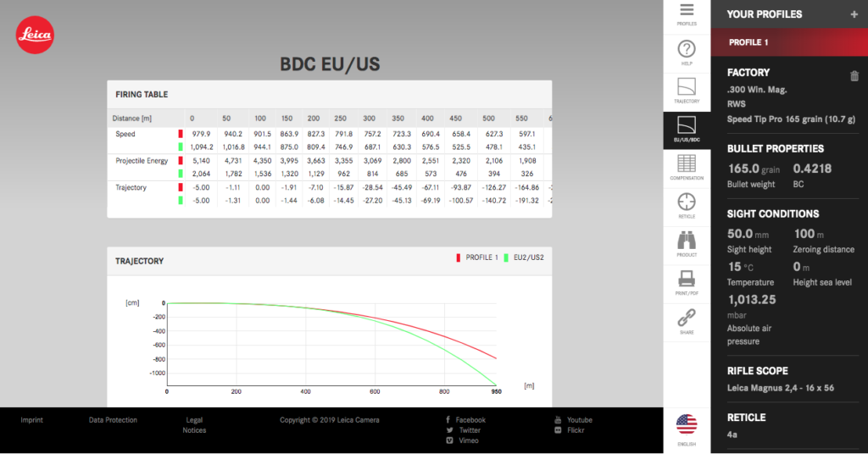Click projectile energy cell 5,140
868x454 pixels.
pyautogui.click(x=201, y=161)
